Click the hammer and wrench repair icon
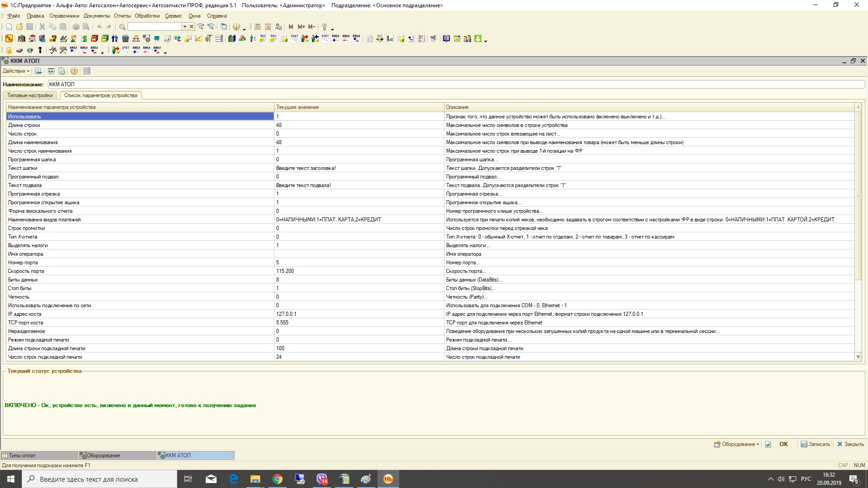Image resolution: width=868 pixels, height=488 pixels. 63,50
